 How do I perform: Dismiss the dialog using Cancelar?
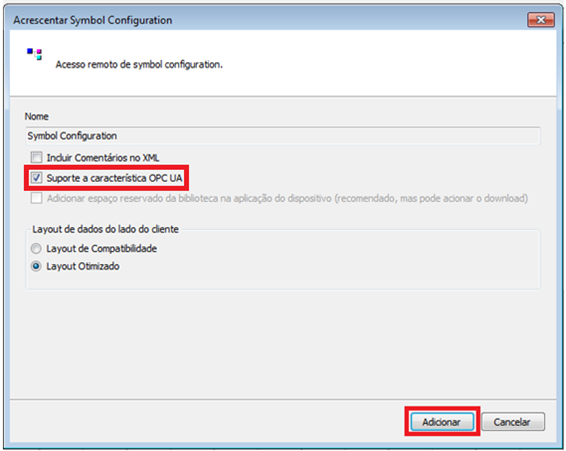coord(513,422)
